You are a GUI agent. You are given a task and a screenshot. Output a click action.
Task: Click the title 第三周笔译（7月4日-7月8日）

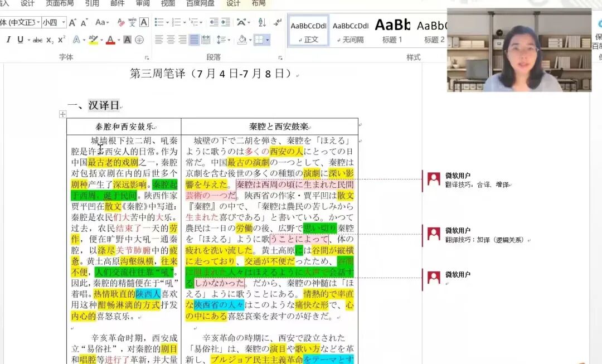213,74
